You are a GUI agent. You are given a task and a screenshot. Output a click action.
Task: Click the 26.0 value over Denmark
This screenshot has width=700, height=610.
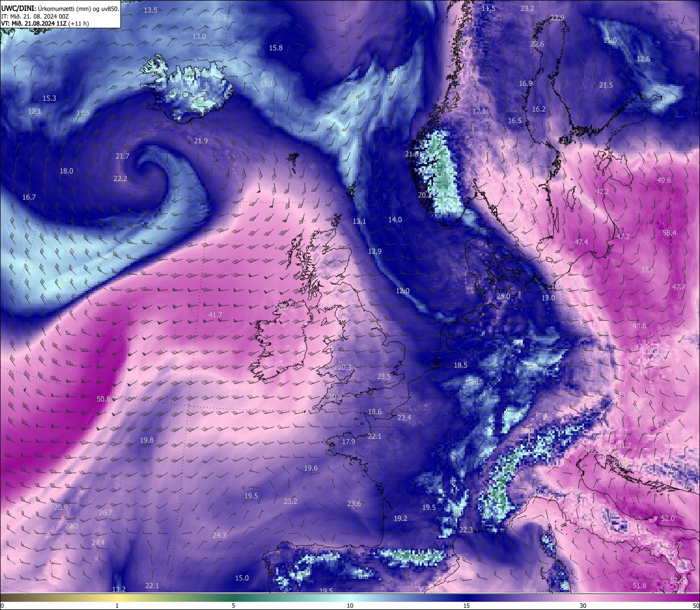pos(503,297)
